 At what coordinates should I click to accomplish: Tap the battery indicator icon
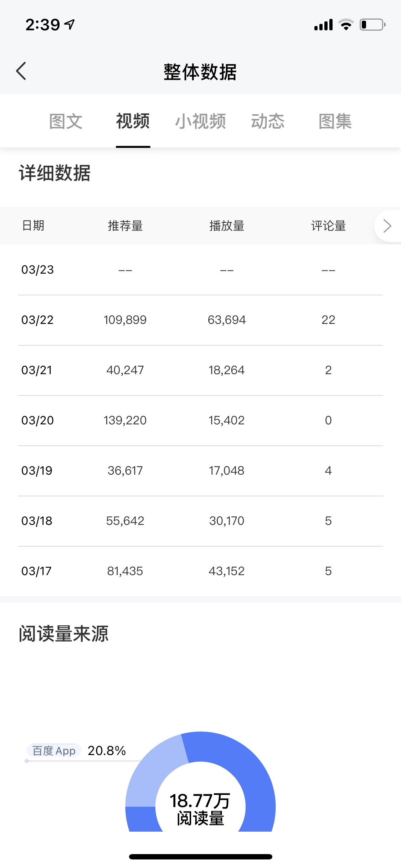[372, 25]
